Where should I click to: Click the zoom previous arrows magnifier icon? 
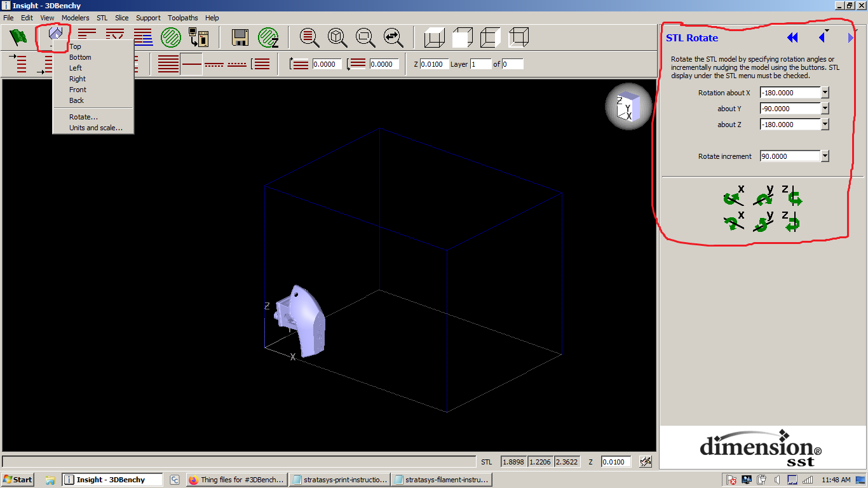click(x=393, y=37)
